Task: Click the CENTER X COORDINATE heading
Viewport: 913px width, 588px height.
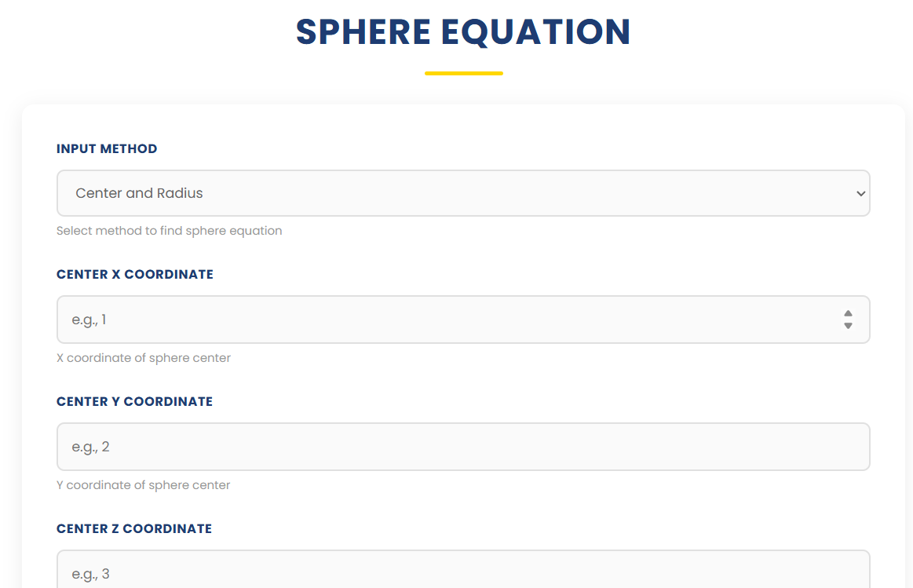Action: click(134, 274)
